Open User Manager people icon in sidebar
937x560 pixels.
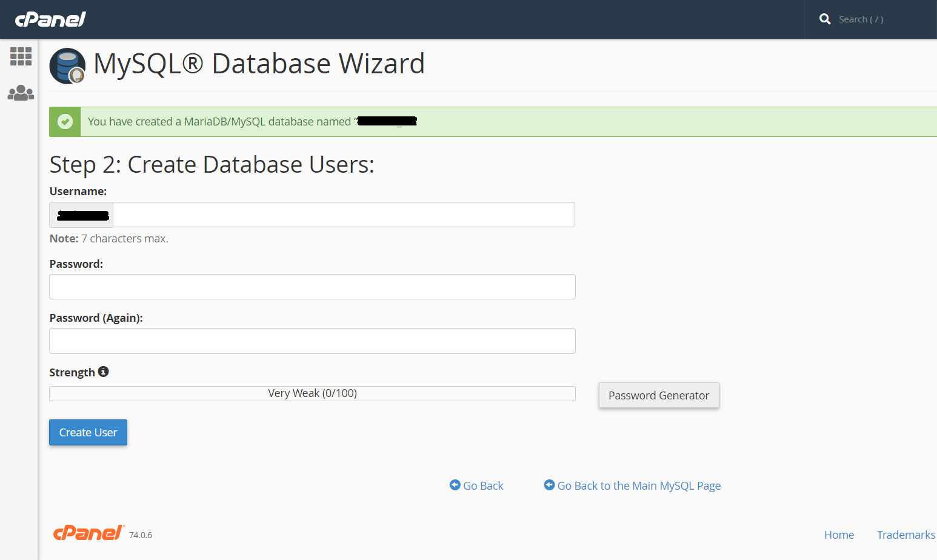21,93
